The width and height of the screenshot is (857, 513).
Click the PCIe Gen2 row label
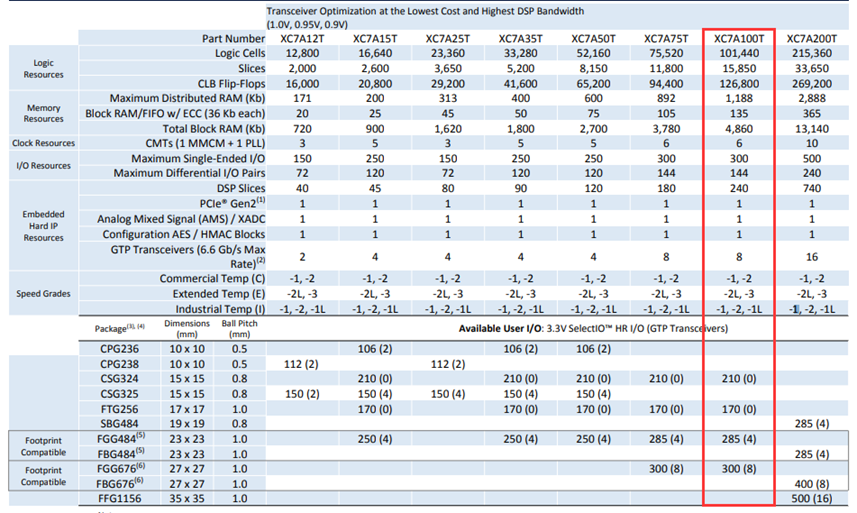232,203
